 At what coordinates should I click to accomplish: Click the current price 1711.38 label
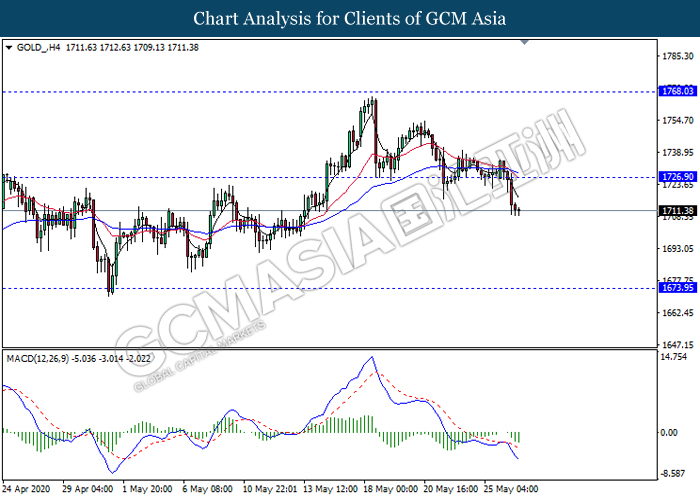[678, 211]
